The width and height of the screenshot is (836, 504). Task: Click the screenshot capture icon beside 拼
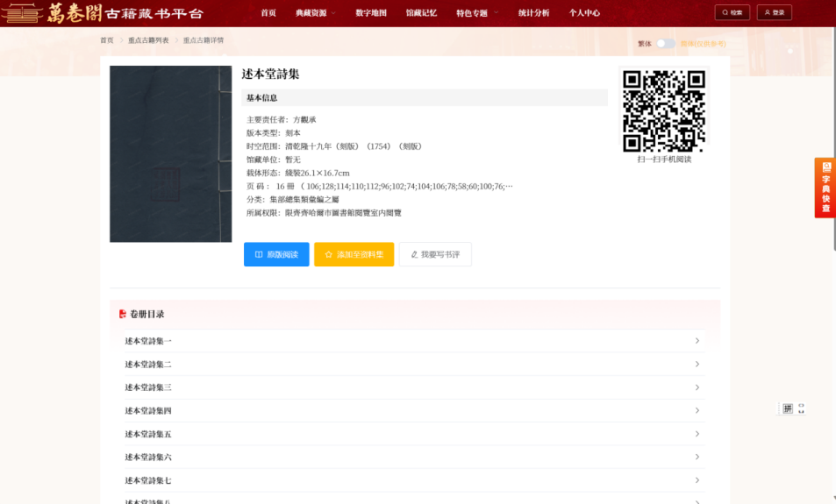(801, 408)
